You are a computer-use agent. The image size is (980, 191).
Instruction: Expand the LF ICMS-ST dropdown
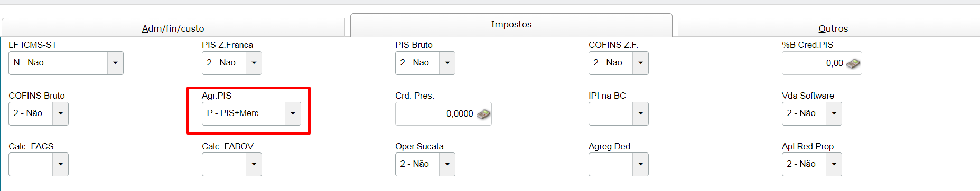click(115, 63)
